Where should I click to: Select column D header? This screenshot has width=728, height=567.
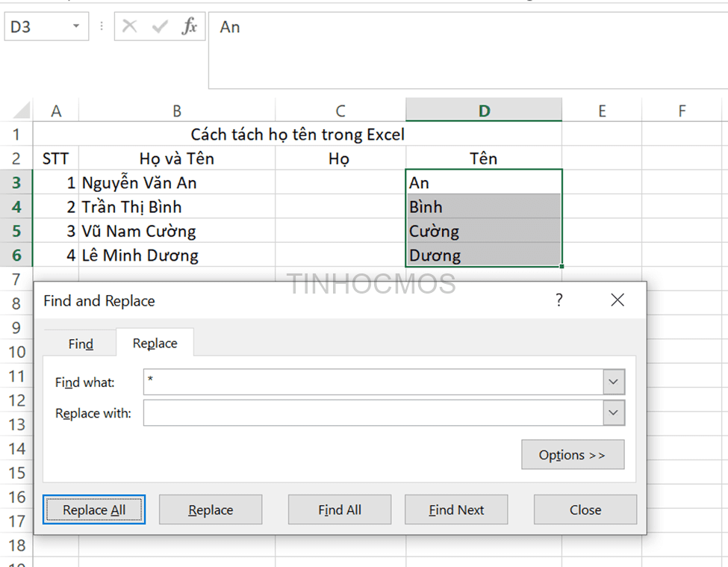(x=484, y=111)
